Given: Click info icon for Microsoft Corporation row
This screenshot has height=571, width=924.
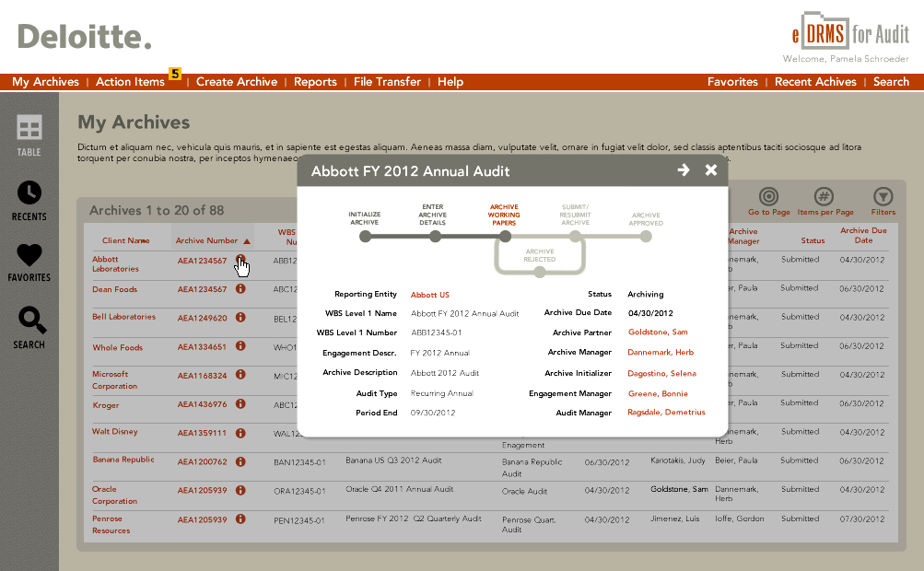Looking at the screenshot, I should [240, 374].
